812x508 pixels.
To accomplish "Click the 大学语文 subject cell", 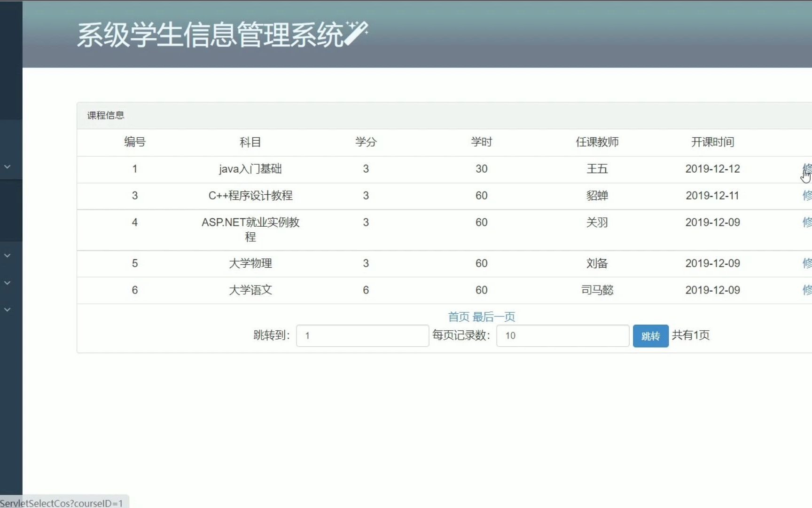I will click(x=250, y=290).
